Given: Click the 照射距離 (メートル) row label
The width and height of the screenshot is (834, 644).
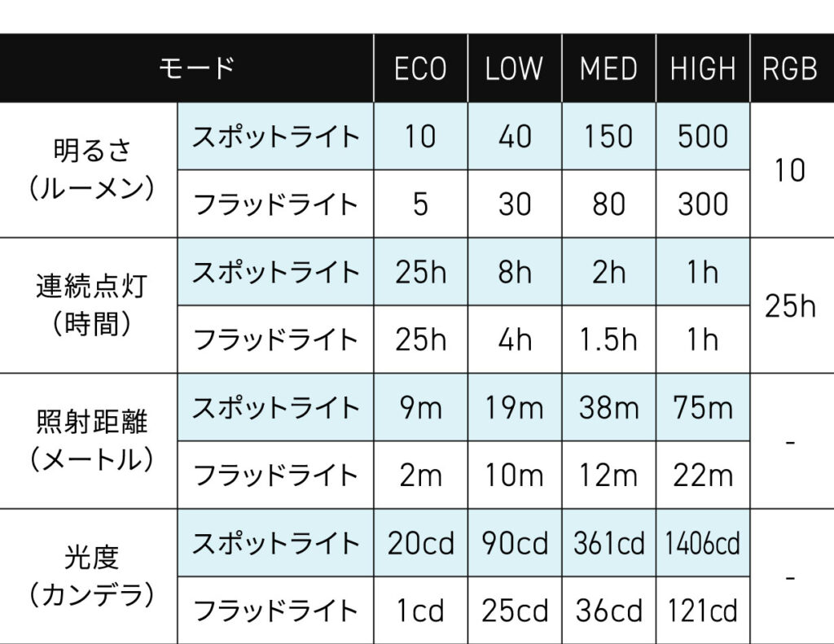Looking at the screenshot, I should (x=90, y=441).
